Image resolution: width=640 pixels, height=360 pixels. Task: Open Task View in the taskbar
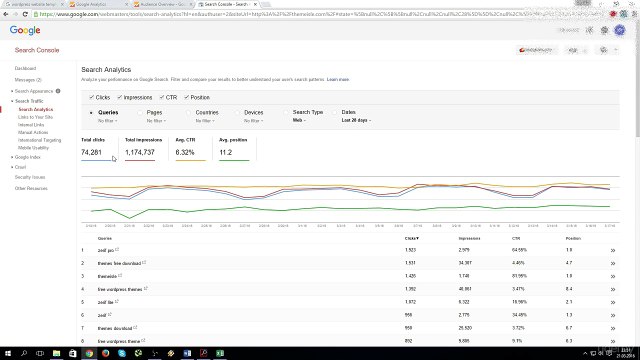[x=40, y=353]
